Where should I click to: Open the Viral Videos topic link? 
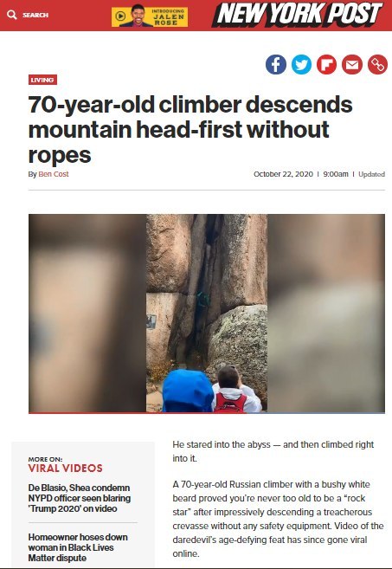tap(65, 469)
